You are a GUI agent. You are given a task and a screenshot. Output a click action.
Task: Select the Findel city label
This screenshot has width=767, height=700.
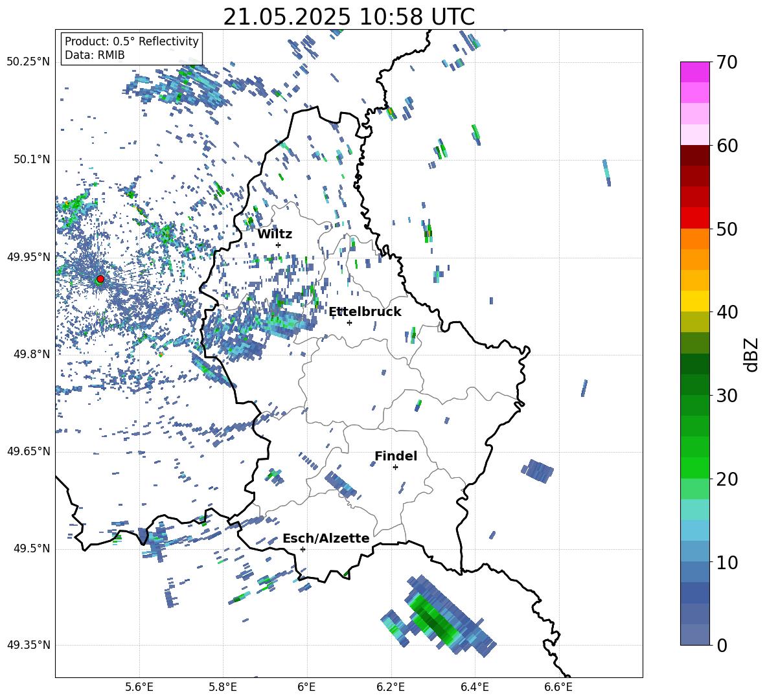click(396, 456)
